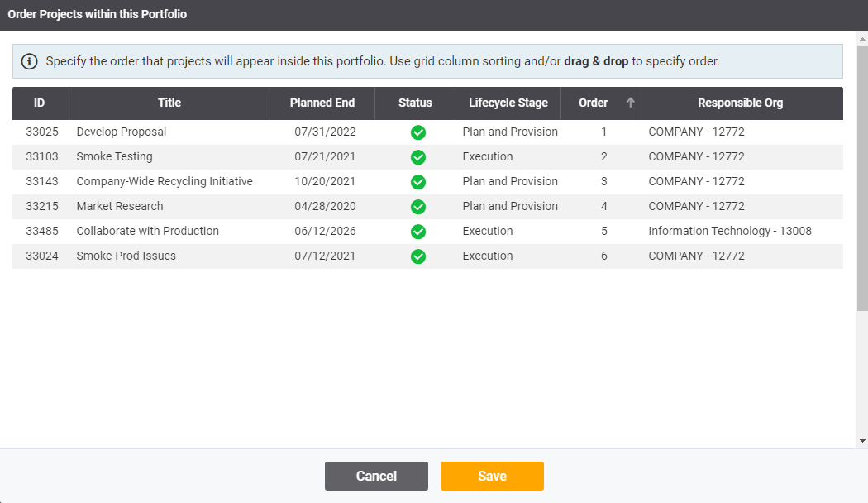Click the ascending sort arrow on Order column
The width and height of the screenshot is (868, 503).
[x=629, y=103]
